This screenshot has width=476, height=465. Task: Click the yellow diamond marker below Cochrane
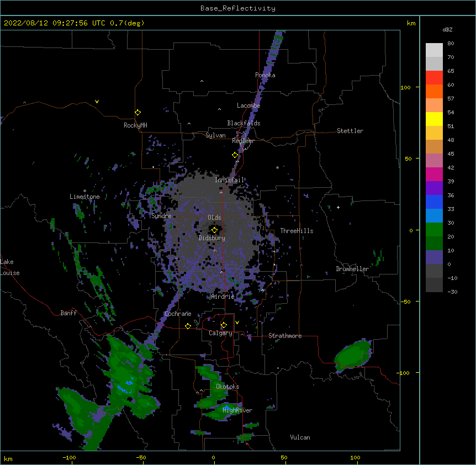(x=188, y=326)
